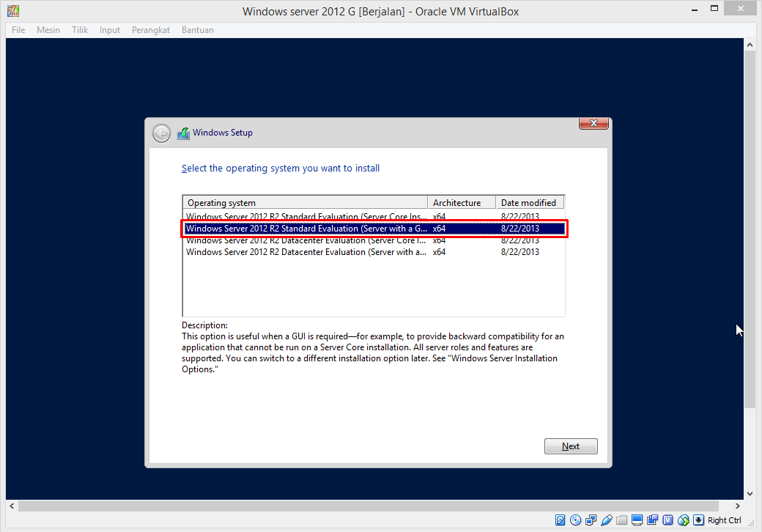Screen dimensions: 762x532
Task: Click the hard disk activity status icon
Action: 560,520
